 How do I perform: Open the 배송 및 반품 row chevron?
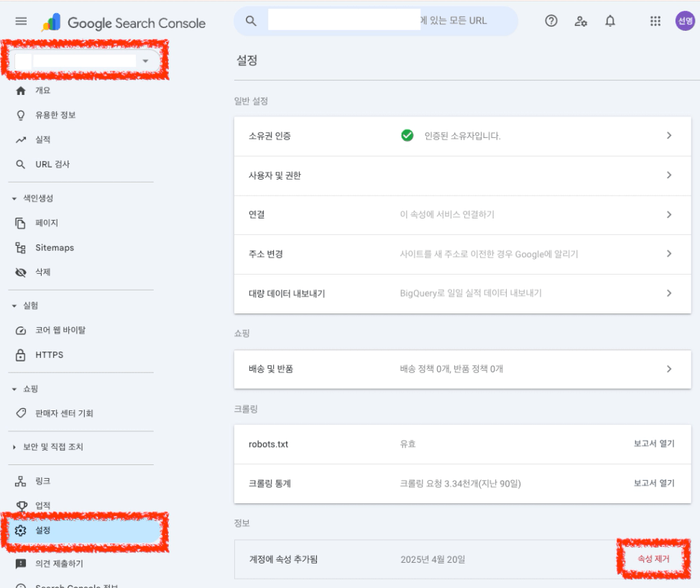click(669, 369)
